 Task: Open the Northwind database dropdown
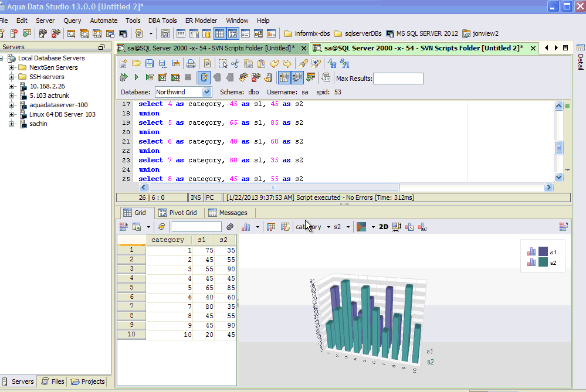pyautogui.click(x=206, y=92)
